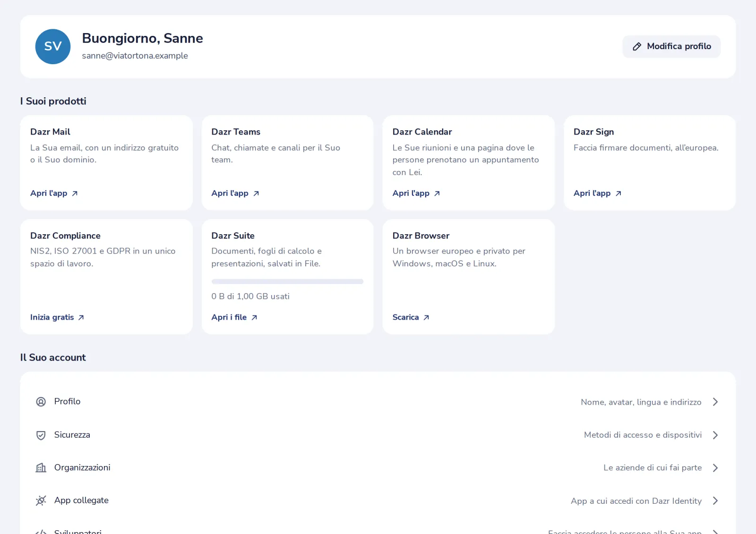Open the Dazr Calendar app link
The height and width of the screenshot is (534, 756).
[416, 193]
